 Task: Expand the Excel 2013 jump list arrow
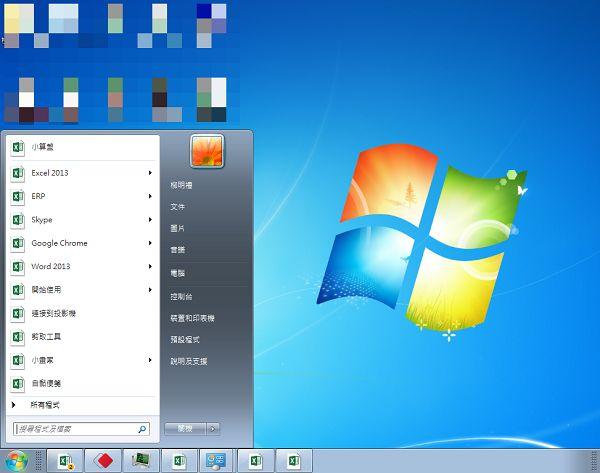[150, 173]
